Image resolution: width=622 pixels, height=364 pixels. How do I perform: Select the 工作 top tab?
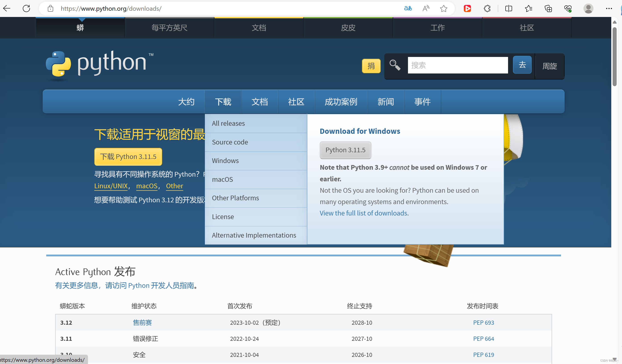(x=438, y=28)
